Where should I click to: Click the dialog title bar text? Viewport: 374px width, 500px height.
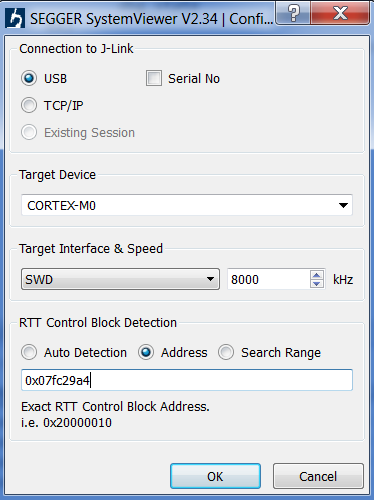click(152, 19)
